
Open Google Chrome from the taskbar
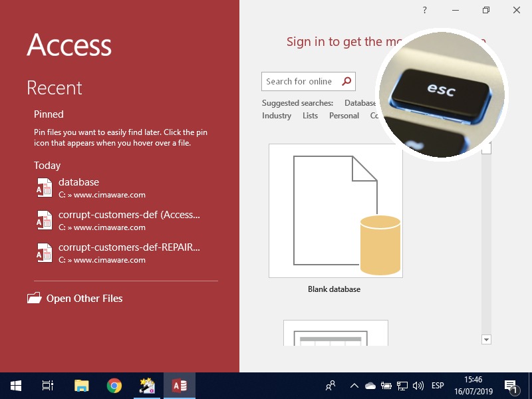coord(114,386)
